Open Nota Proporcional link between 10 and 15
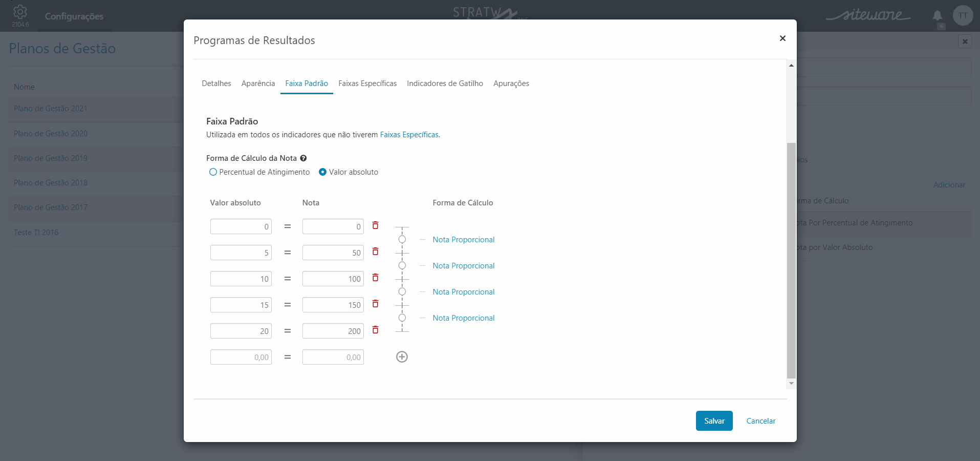The width and height of the screenshot is (980, 461). coord(464,292)
